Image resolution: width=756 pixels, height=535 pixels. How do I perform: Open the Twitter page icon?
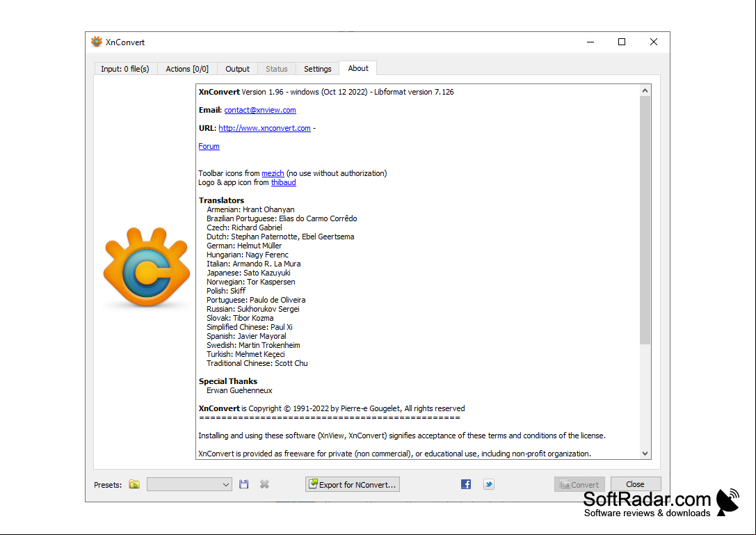(489, 484)
